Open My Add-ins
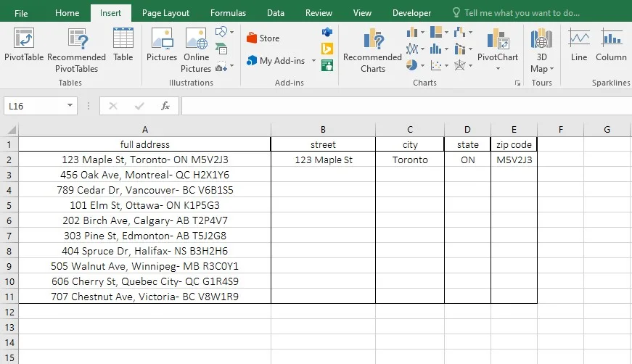632x364 pixels. pos(276,61)
